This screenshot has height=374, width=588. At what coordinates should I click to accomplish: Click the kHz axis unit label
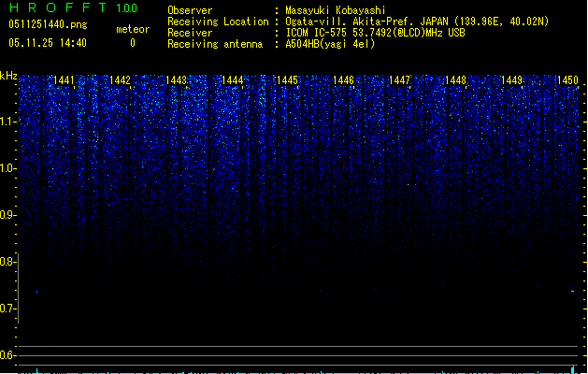8,76
